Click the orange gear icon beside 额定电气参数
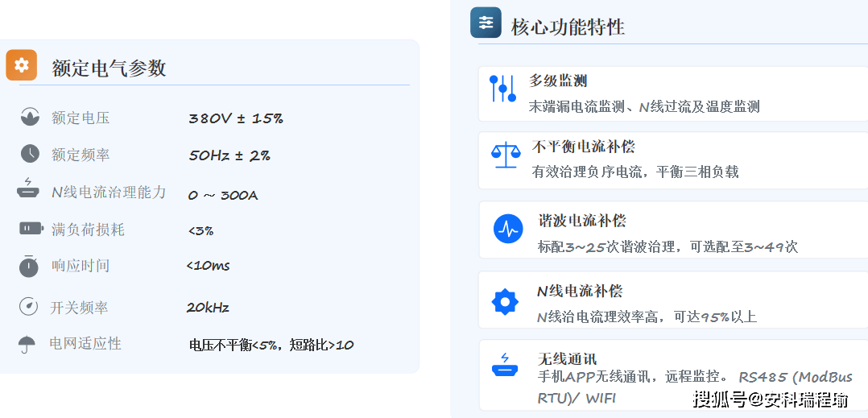 tap(22, 65)
